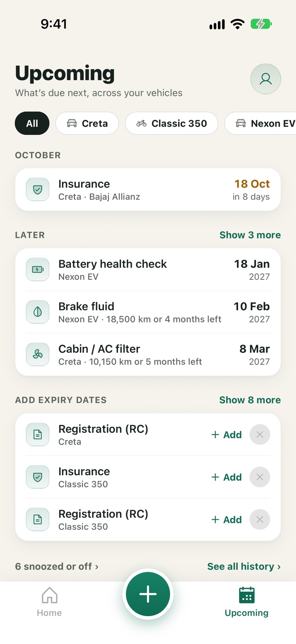Open See all history link
The image size is (296, 644).
(244, 566)
